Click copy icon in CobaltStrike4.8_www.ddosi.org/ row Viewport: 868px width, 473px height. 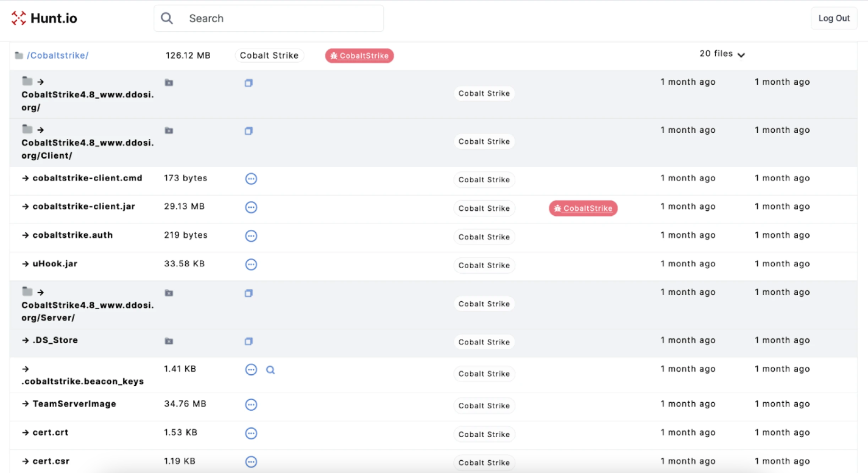(x=249, y=83)
